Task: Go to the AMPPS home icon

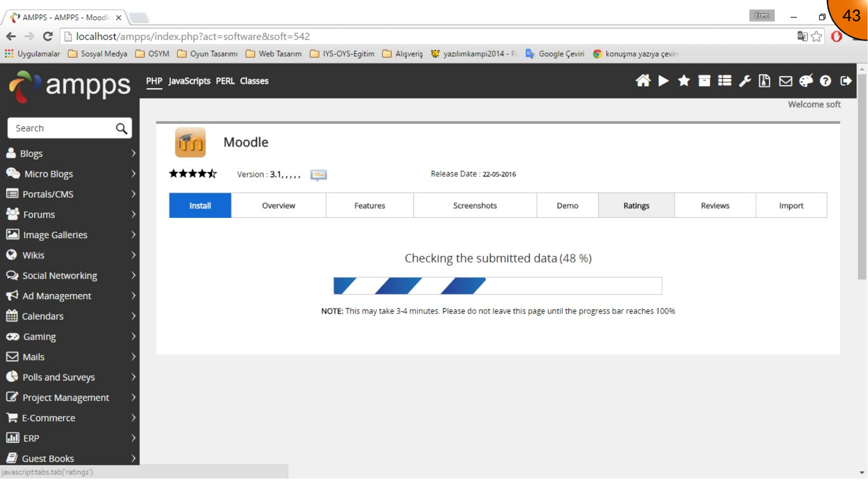Action: (643, 81)
